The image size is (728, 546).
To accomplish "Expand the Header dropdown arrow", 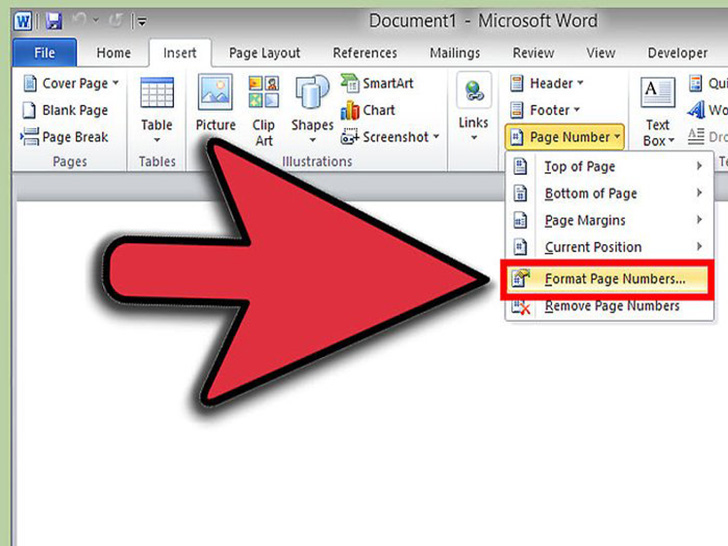I will point(580,83).
